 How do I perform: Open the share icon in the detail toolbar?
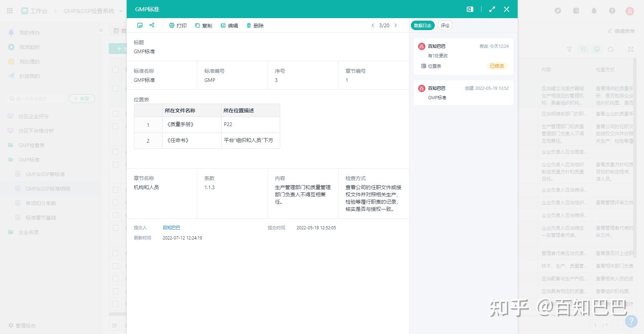[152, 25]
